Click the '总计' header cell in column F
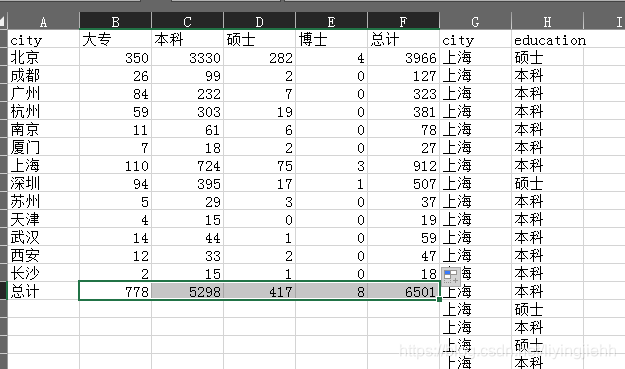This screenshot has height=369, width=625. coord(403,39)
